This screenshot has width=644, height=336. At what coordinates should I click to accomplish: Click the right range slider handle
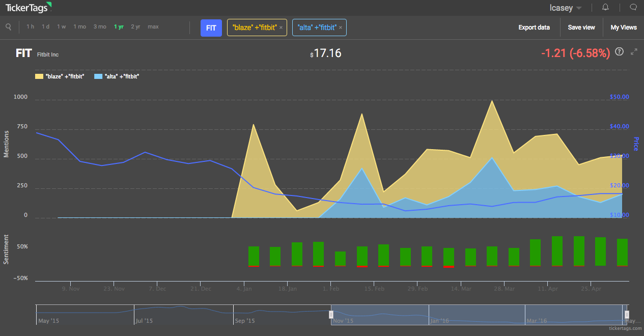(x=627, y=315)
